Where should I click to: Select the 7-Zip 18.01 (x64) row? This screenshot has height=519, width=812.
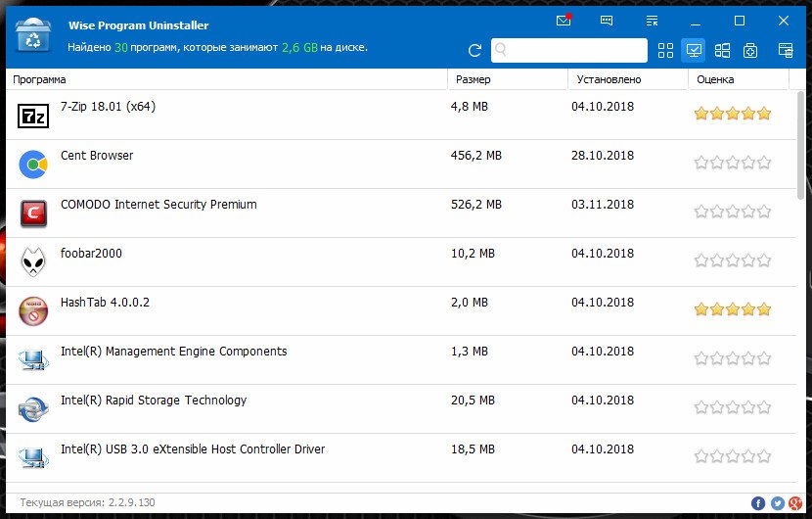click(401, 115)
